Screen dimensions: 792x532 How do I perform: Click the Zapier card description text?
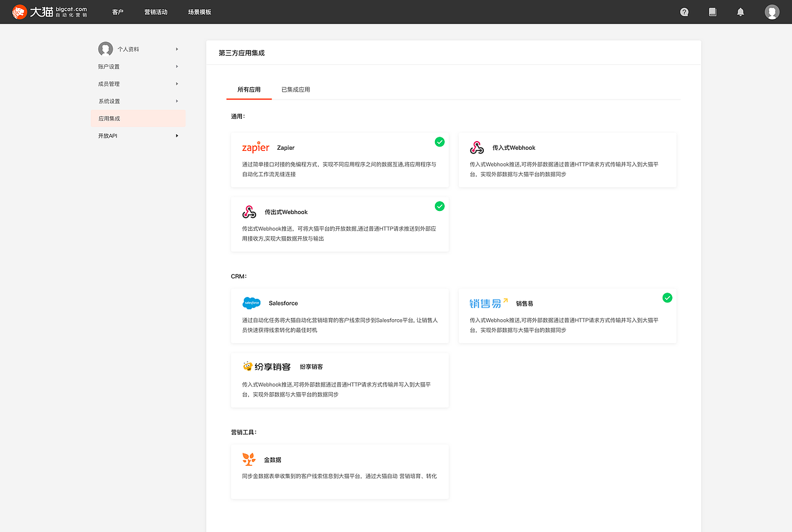tap(339, 169)
